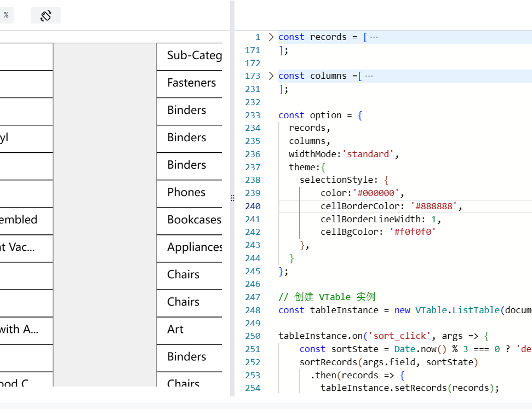Click the fold chevron beside line 1
This screenshot has height=409, width=532.
point(271,37)
